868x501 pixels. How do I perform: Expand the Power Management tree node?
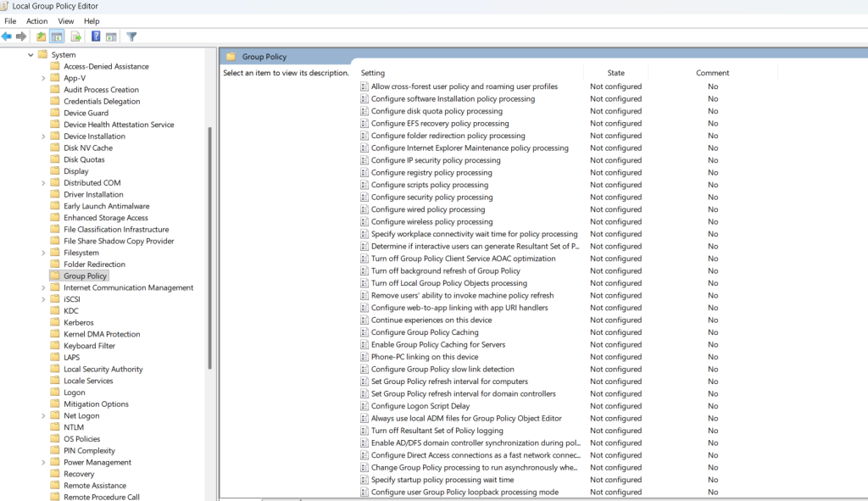(43, 463)
